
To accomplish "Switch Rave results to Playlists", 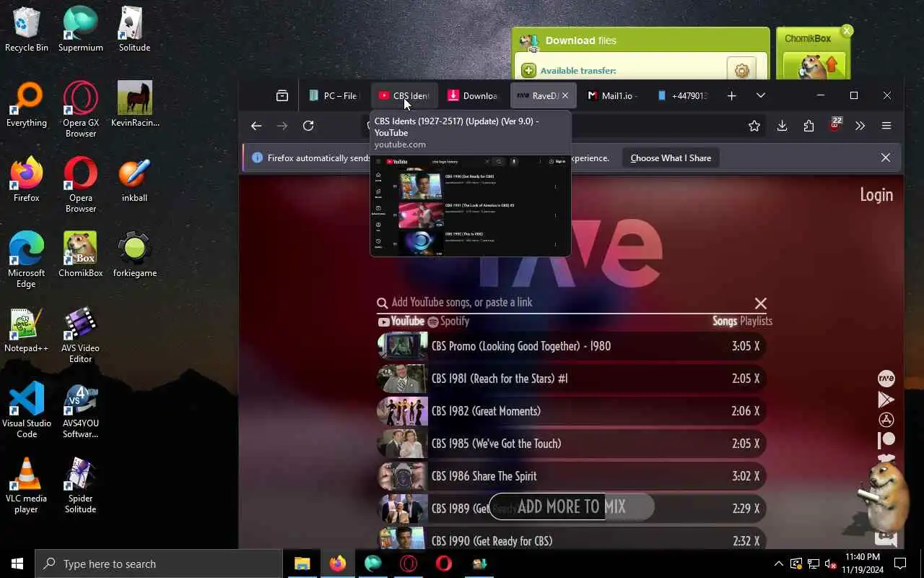I will point(756,322).
